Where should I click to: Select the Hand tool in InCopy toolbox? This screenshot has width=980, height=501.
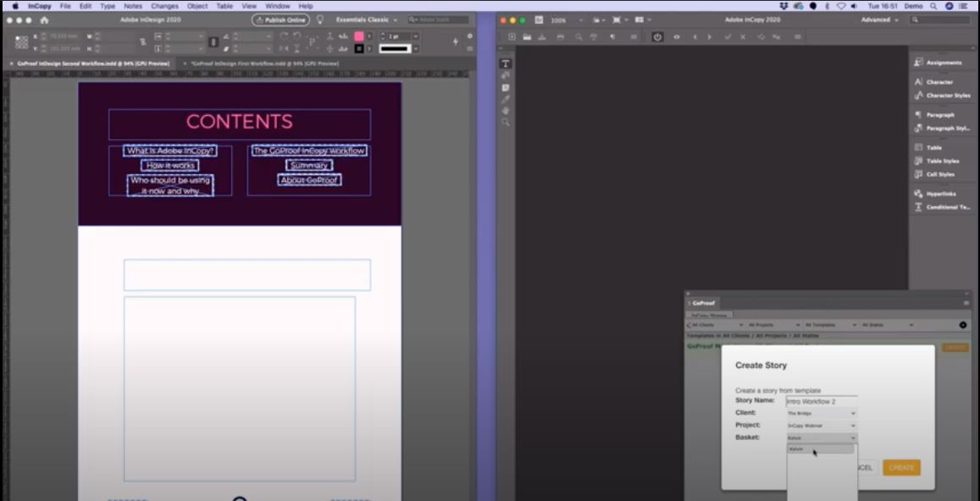(506, 111)
